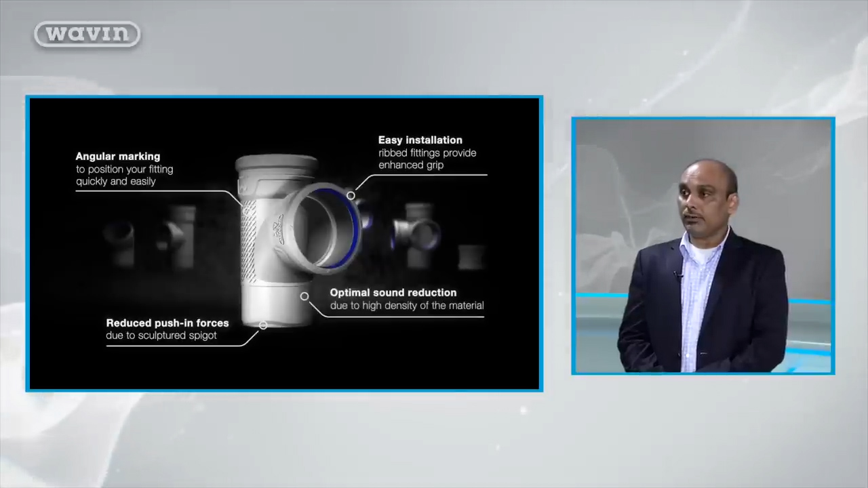Select the Angular marking heading

(x=118, y=157)
